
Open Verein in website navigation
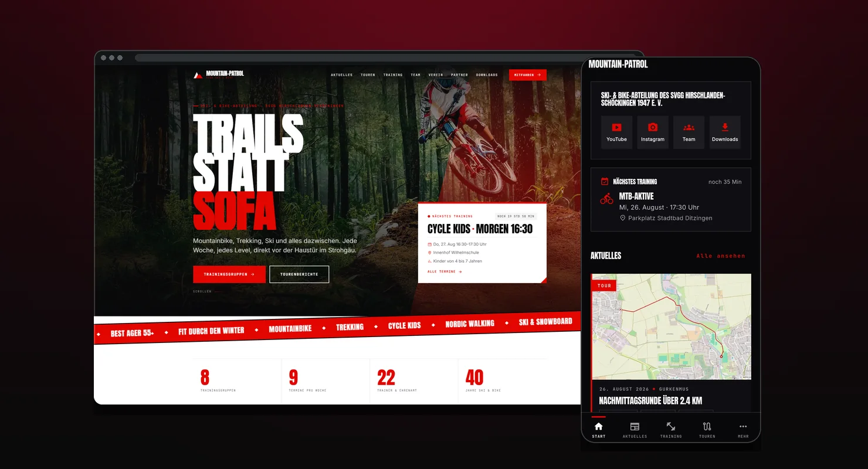pyautogui.click(x=436, y=75)
